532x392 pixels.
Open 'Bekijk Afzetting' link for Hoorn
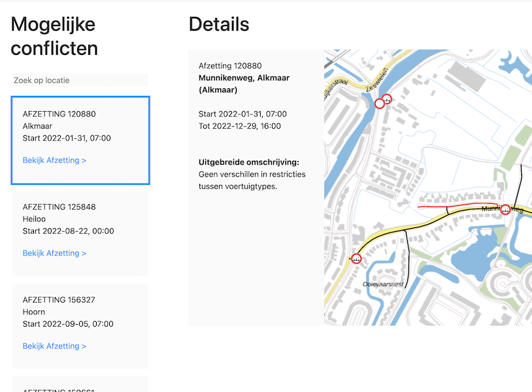pyautogui.click(x=54, y=346)
